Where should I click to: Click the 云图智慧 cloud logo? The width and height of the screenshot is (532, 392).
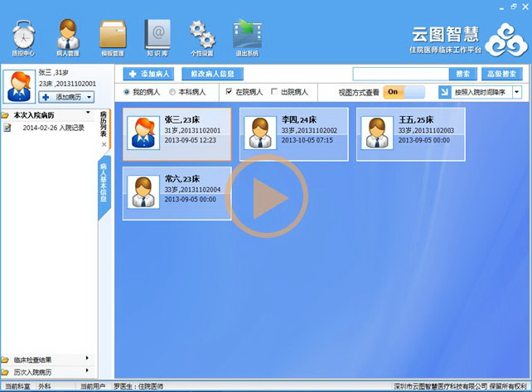(506, 41)
